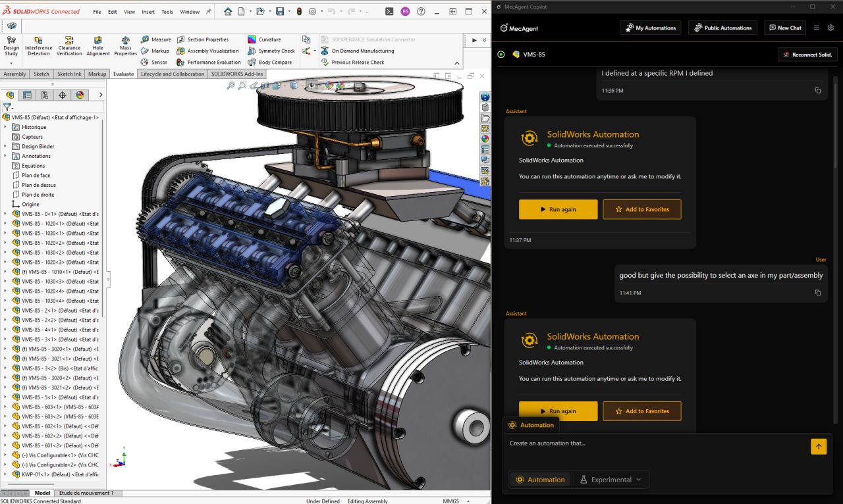This screenshot has height=504, width=843.
Task: Open the Interference Detection tool
Action: (38, 47)
